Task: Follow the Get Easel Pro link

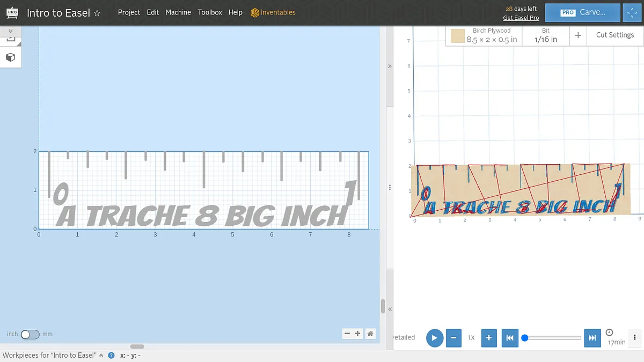Action: pyautogui.click(x=521, y=18)
